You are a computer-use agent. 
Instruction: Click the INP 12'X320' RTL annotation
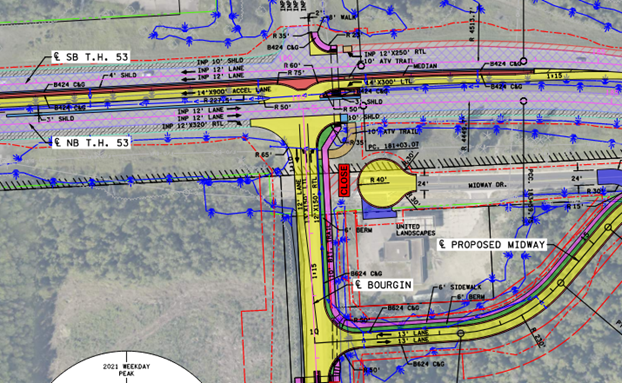193,125
